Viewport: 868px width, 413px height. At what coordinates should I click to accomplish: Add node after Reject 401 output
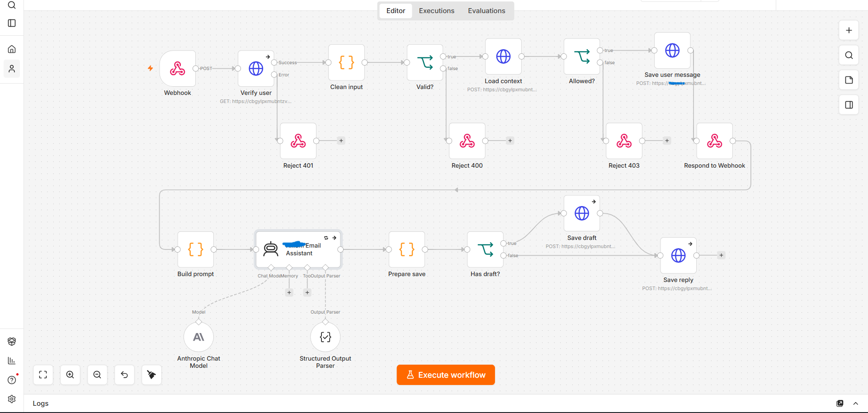click(x=341, y=141)
